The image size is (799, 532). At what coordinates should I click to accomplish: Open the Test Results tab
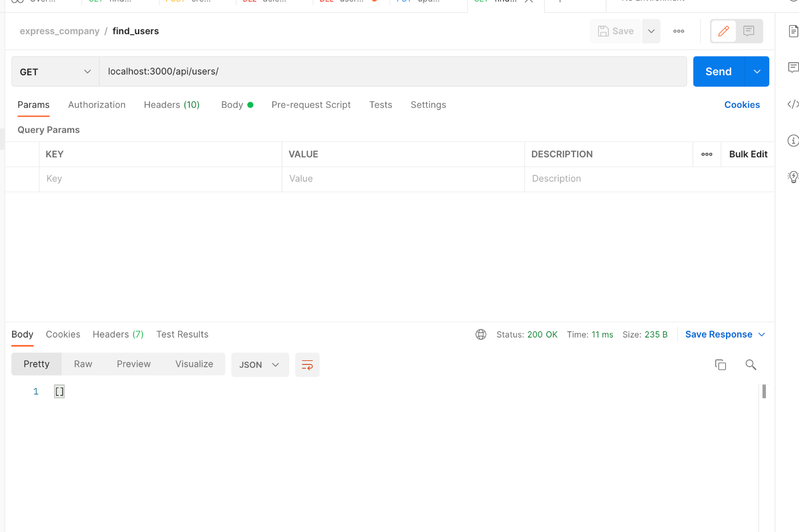click(183, 335)
